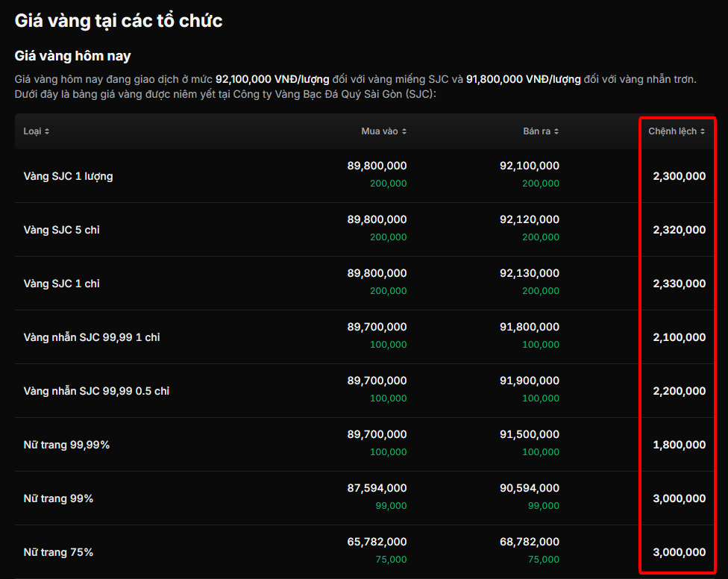Click the 3,000,000 difference for Nữ trang 75%
This screenshot has width=728, height=579.
[x=680, y=553]
